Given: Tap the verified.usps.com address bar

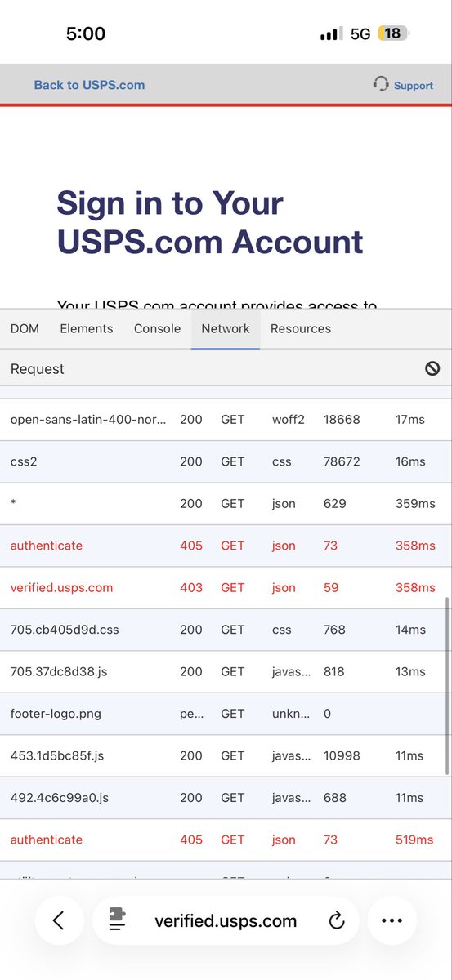Looking at the screenshot, I should (226, 920).
